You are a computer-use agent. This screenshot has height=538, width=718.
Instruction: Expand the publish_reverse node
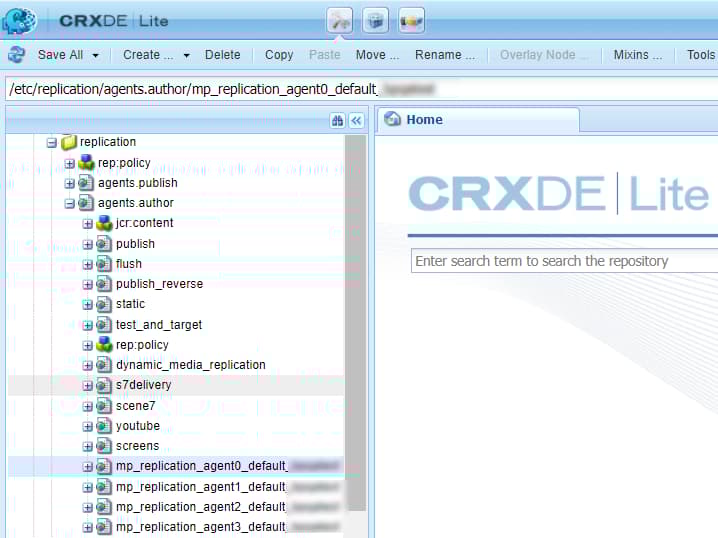click(x=87, y=285)
